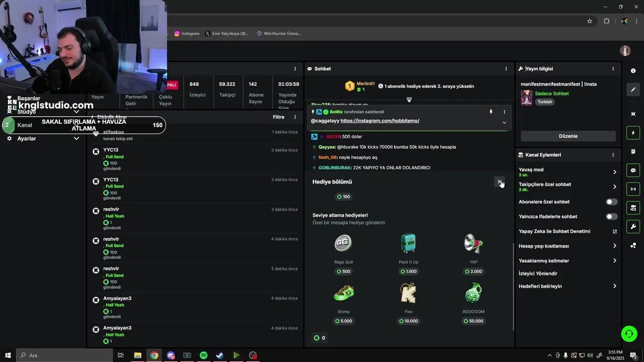Click the stream category thumbnail image
The image size is (644, 362).
point(527,98)
